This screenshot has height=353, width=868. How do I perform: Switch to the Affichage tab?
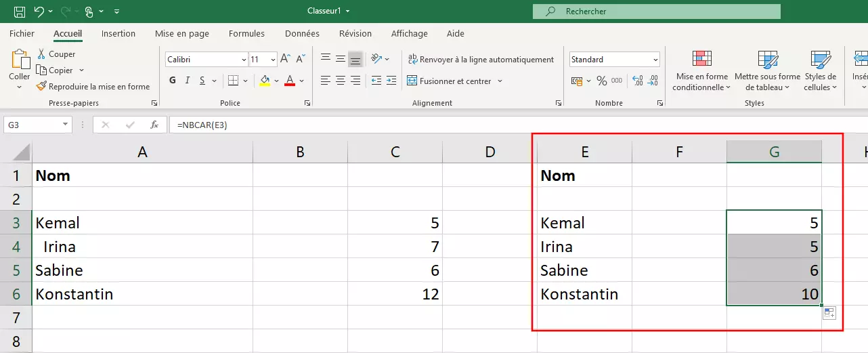pos(410,33)
